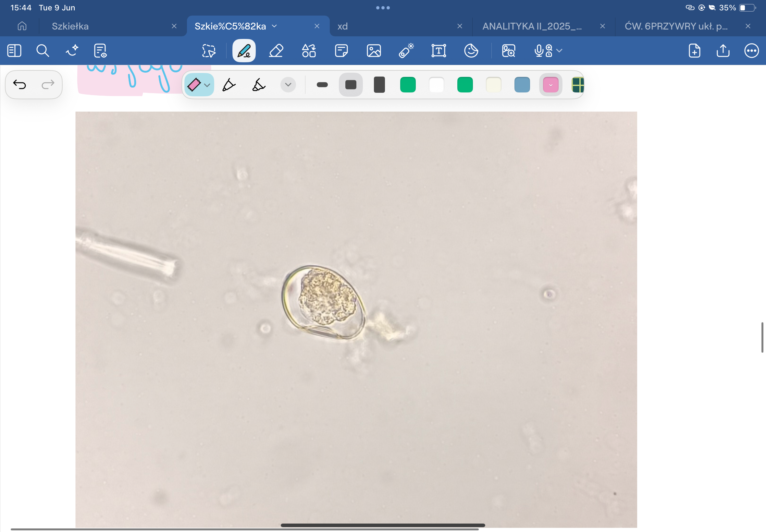Screen dimensions: 766x532
Task: Open the stickers tool
Action: click(x=471, y=51)
